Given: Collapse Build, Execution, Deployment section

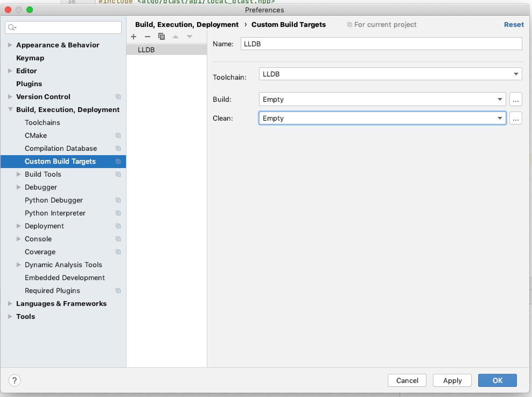Looking at the screenshot, I should coord(10,109).
